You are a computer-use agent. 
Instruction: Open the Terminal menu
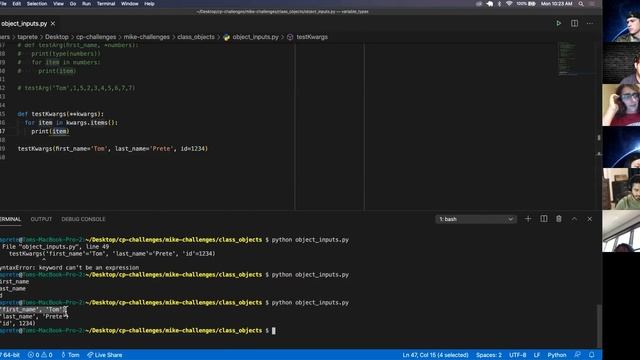(x=106, y=4)
